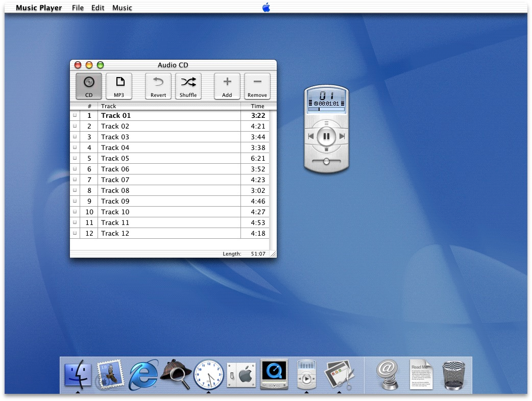532x401 pixels.
Task: Open the Edit menu
Action: tap(98, 8)
